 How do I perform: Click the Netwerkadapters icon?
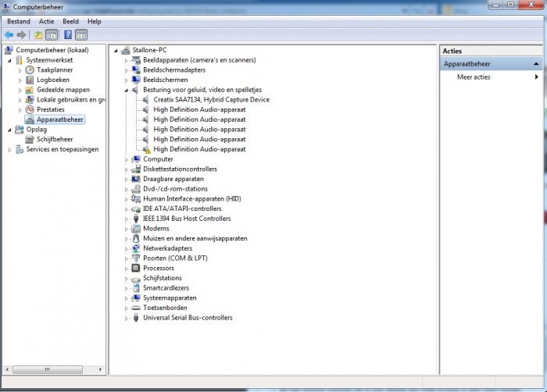click(x=136, y=248)
